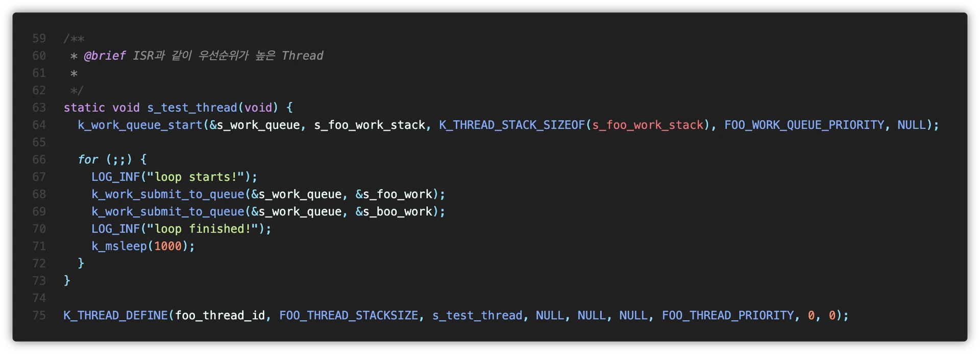Click the k_msleep function call
Viewport: 980px width, 354px height.
(119, 246)
